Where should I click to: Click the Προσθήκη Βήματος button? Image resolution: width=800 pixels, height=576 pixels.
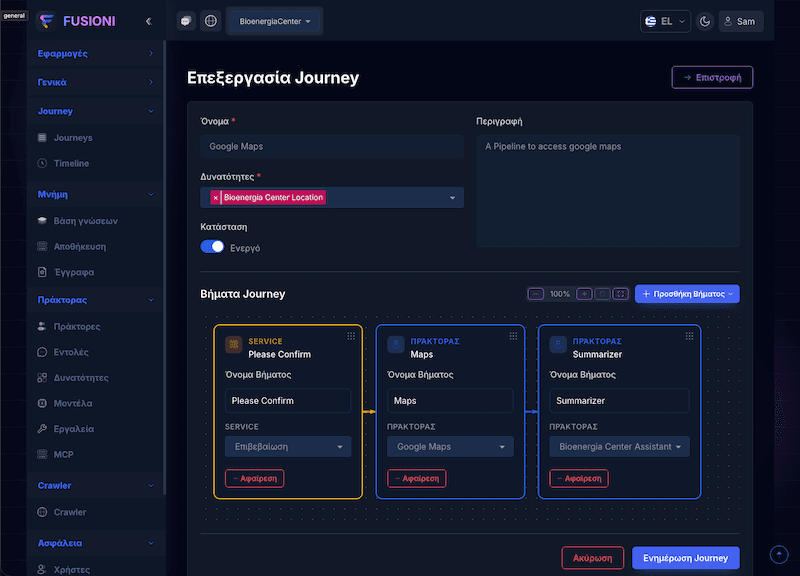(687, 294)
